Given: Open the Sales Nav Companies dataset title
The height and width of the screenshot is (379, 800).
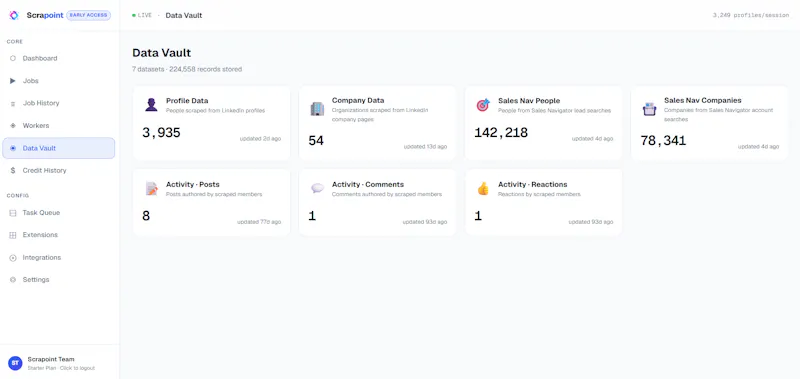Looking at the screenshot, I should 703,100.
